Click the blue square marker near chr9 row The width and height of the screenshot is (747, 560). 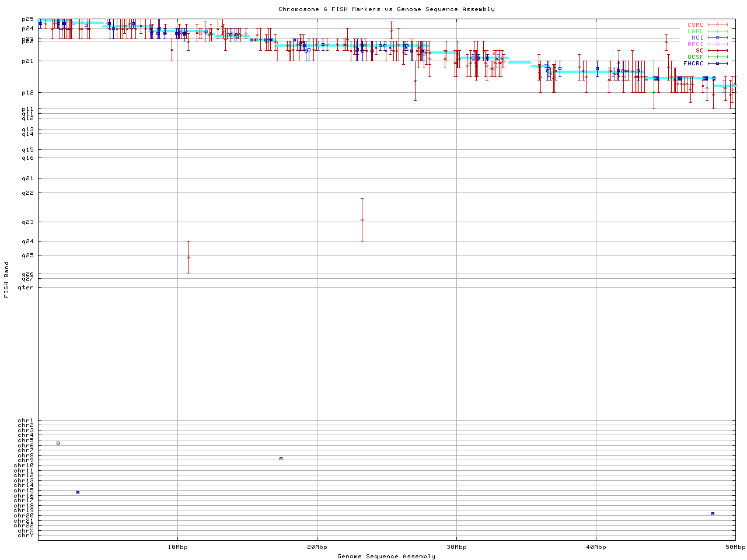(x=281, y=459)
